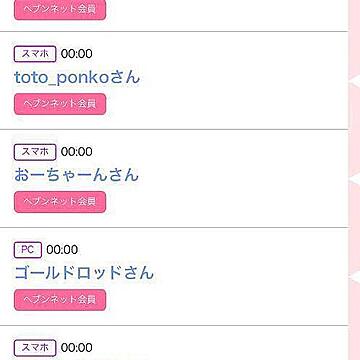360x360 pixels.
Task: Select the PC badge above ゴールドロッドさん
Action: click(28, 250)
